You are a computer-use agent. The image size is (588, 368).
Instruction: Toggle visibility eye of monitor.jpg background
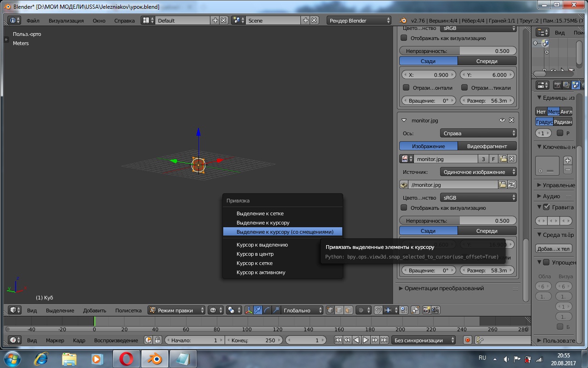(502, 120)
